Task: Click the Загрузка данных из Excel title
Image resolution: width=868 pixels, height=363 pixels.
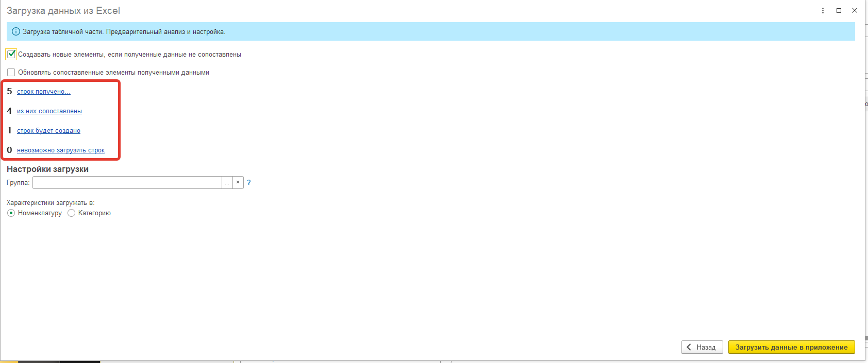Action: click(63, 11)
